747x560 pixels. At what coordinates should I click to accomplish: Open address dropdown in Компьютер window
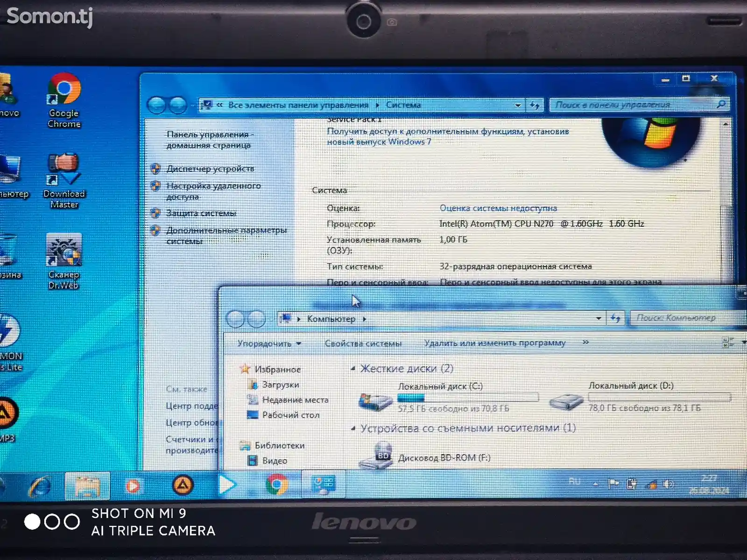coord(599,318)
